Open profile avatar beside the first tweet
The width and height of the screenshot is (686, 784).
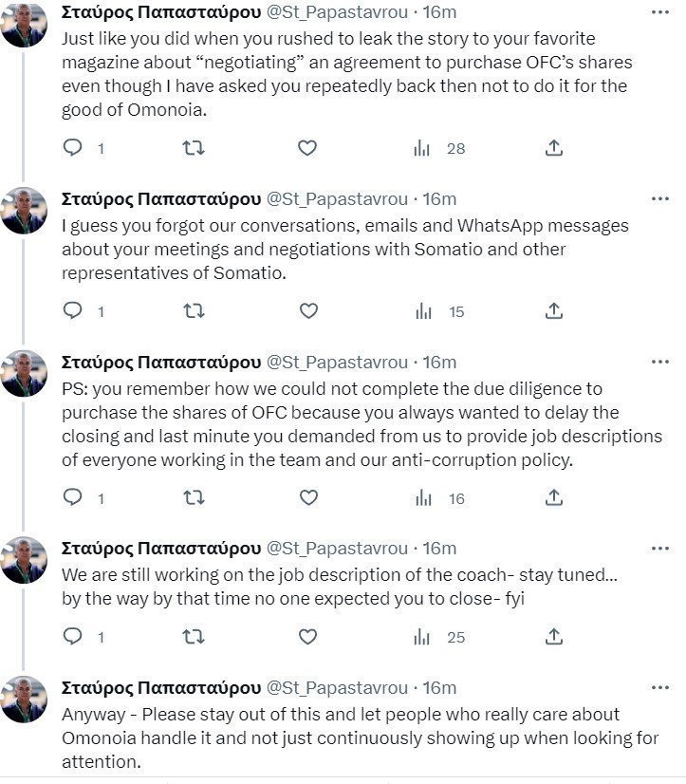[24, 24]
